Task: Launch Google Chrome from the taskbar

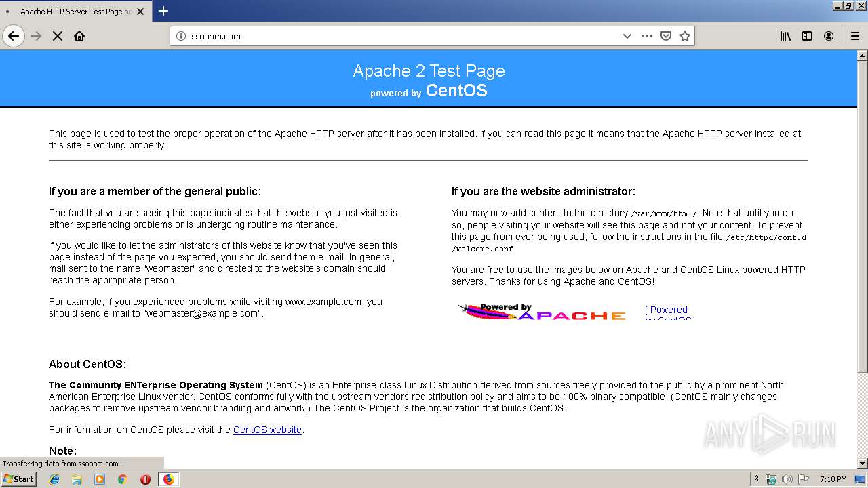Action: point(122,479)
